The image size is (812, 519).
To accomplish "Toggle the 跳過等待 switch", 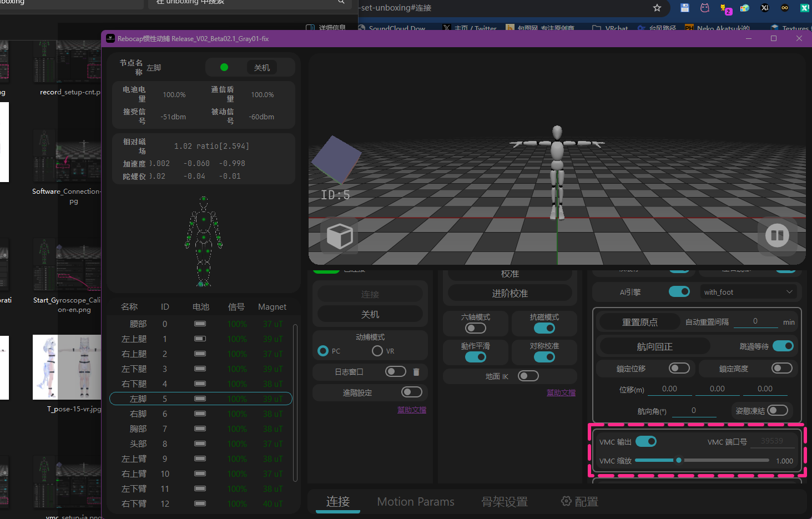I will point(783,346).
